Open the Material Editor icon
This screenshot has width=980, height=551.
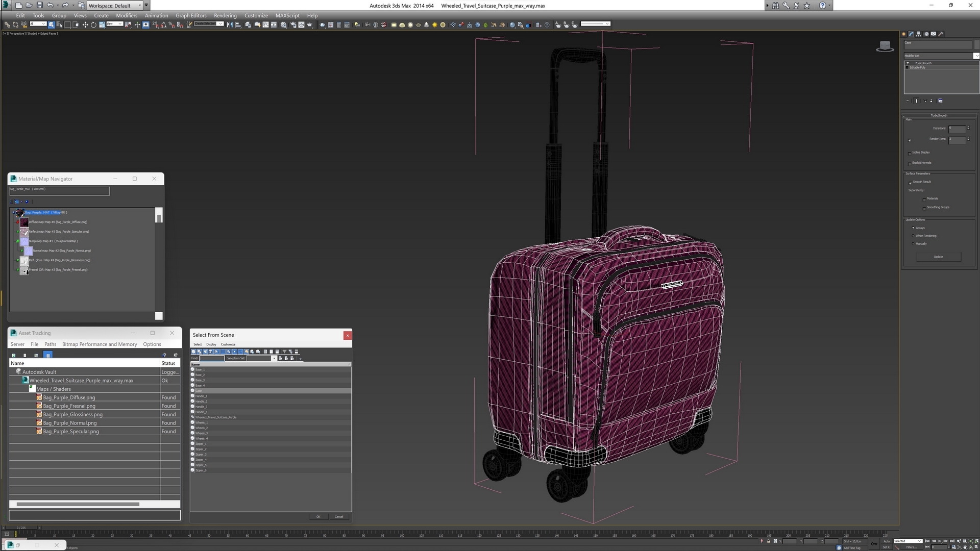284,24
